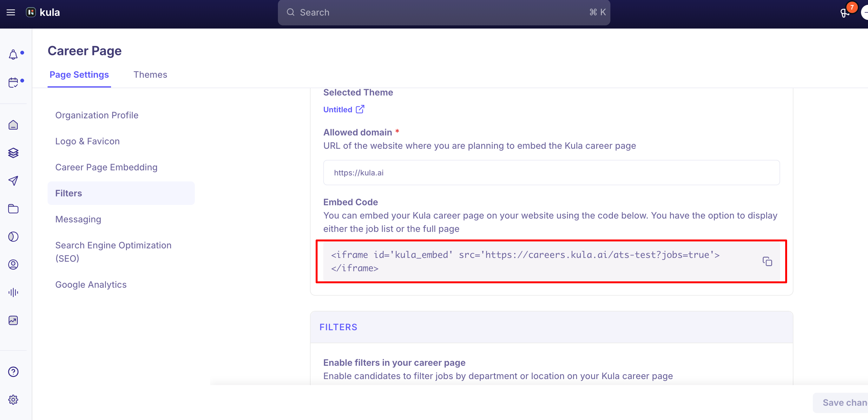Viewport: 868px width, 420px height.
Task: Copy the embed code with copy icon
Action: coord(767,261)
